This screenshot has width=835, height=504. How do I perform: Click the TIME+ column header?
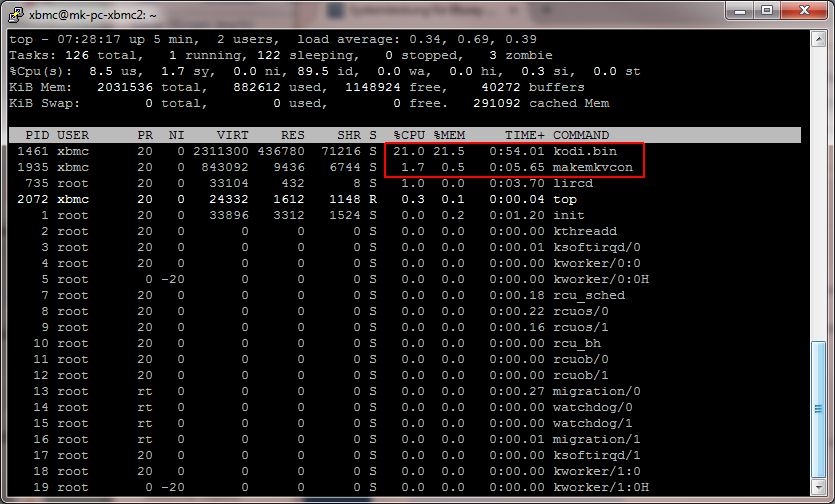pos(525,135)
